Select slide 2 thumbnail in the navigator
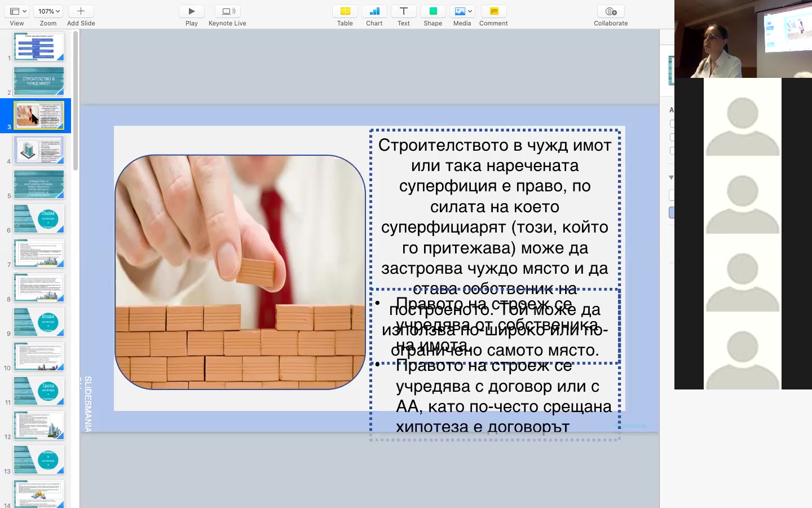 pyautogui.click(x=39, y=81)
